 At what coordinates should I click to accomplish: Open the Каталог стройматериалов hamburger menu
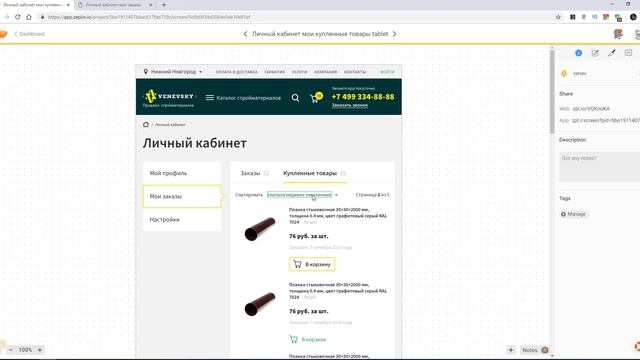[x=243, y=98]
